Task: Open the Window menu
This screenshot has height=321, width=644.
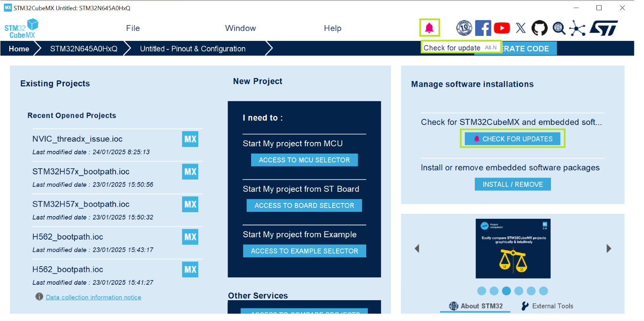Action: point(241,28)
